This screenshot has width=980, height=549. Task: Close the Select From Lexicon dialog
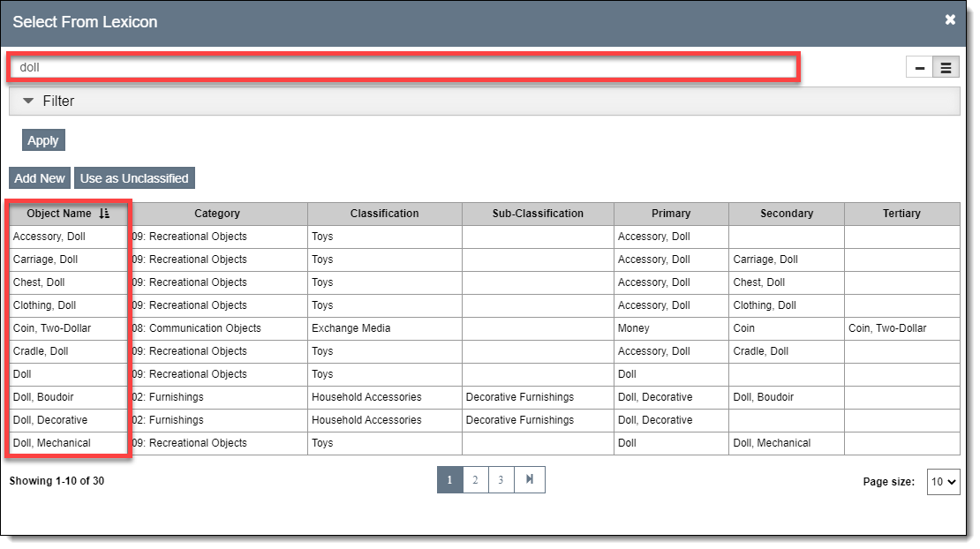[x=950, y=19]
